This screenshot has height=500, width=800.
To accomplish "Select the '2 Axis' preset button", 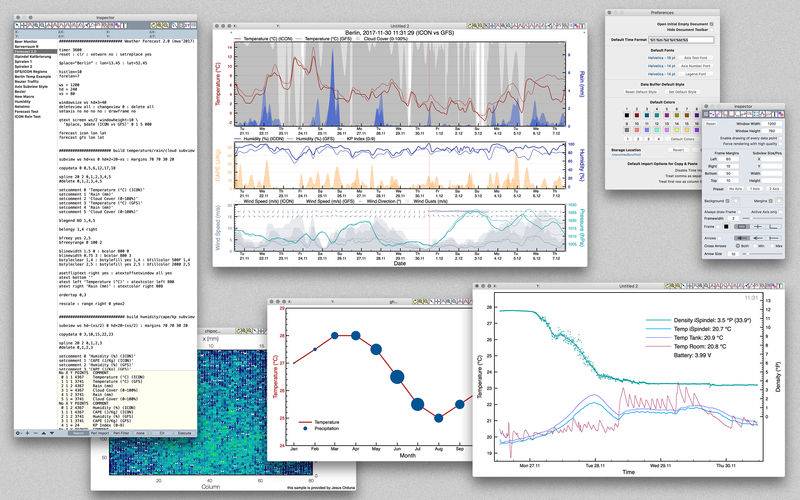I will click(774, 189).
